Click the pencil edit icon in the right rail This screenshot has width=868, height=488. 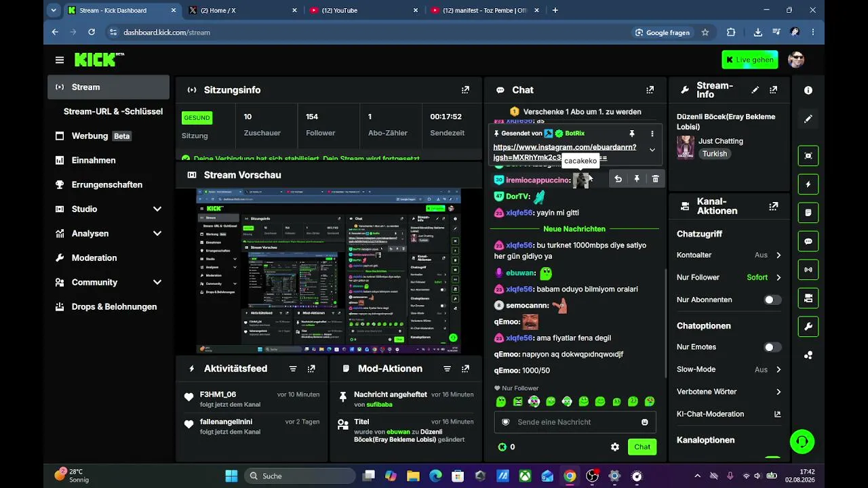click(x=808, y=119)
